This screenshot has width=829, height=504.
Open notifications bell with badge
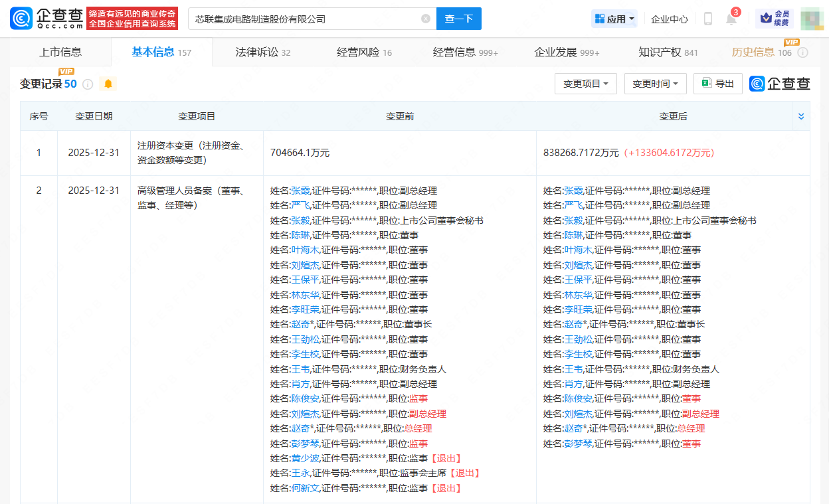731,19
